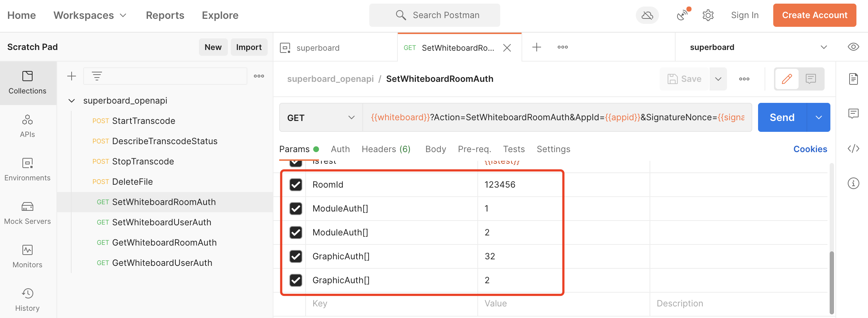This screenshot has height=318, width=868.
Task: Click the offline cloud sync icon
Action: [x=647, y=15]
